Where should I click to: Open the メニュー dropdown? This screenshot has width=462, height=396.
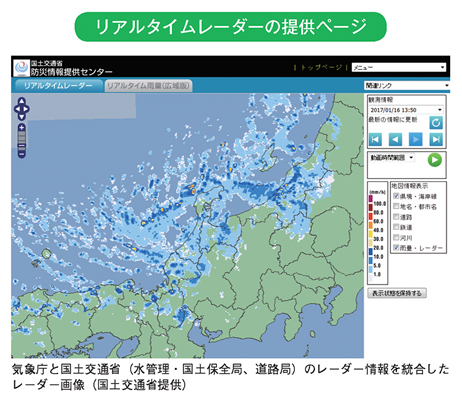[x=399, y=68]
